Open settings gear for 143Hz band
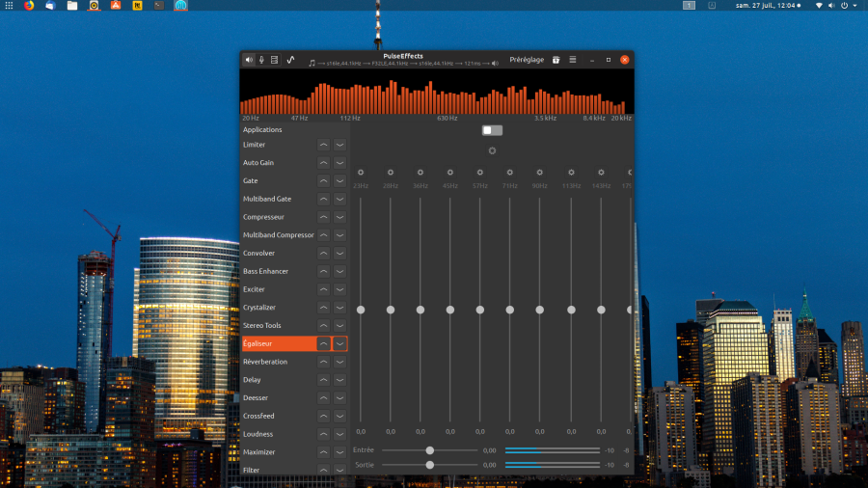This screenshot has width=868, height=488. click(601, 173)
